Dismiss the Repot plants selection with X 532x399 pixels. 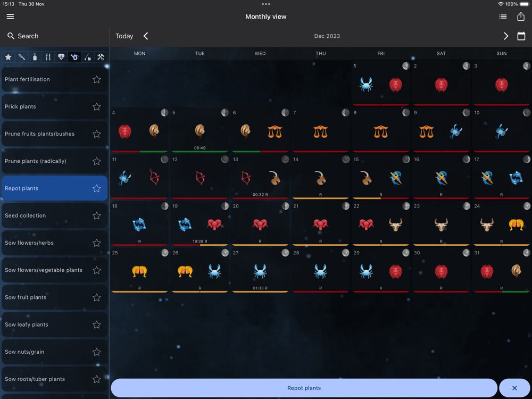tap(514, 388)
